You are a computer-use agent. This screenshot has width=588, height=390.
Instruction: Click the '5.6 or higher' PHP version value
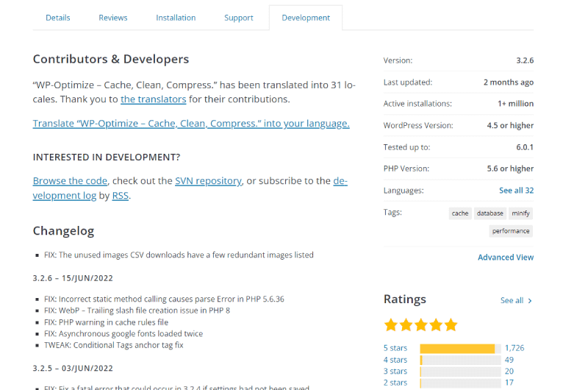coord(510,169)
